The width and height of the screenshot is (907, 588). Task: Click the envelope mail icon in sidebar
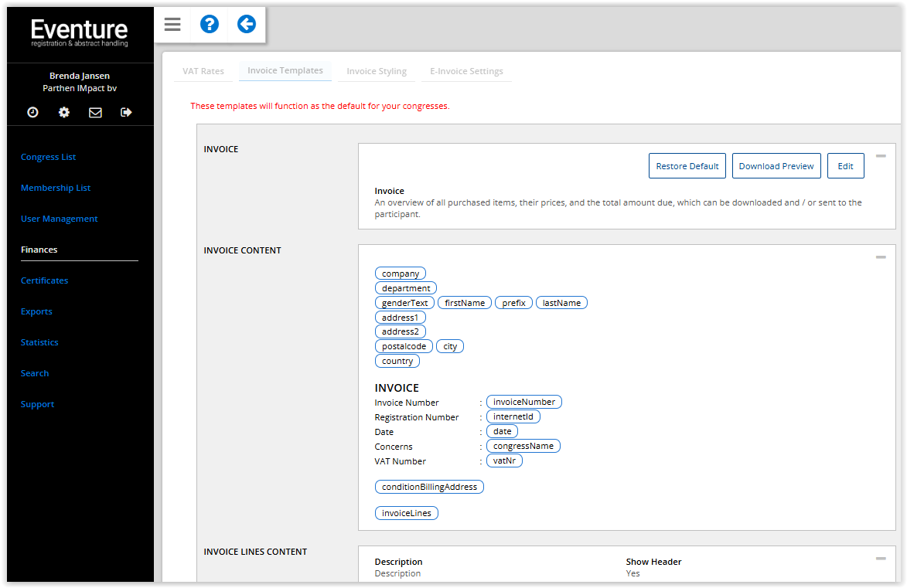point(95,112)
